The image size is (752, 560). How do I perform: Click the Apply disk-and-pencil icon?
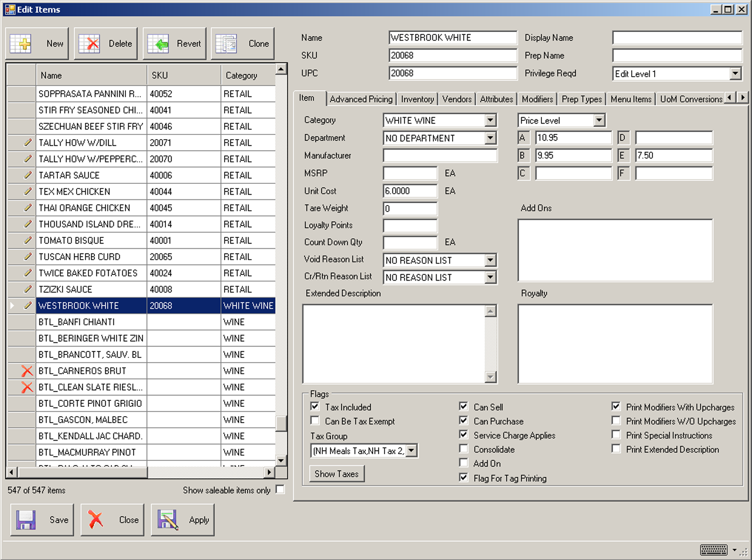(167, 520)
